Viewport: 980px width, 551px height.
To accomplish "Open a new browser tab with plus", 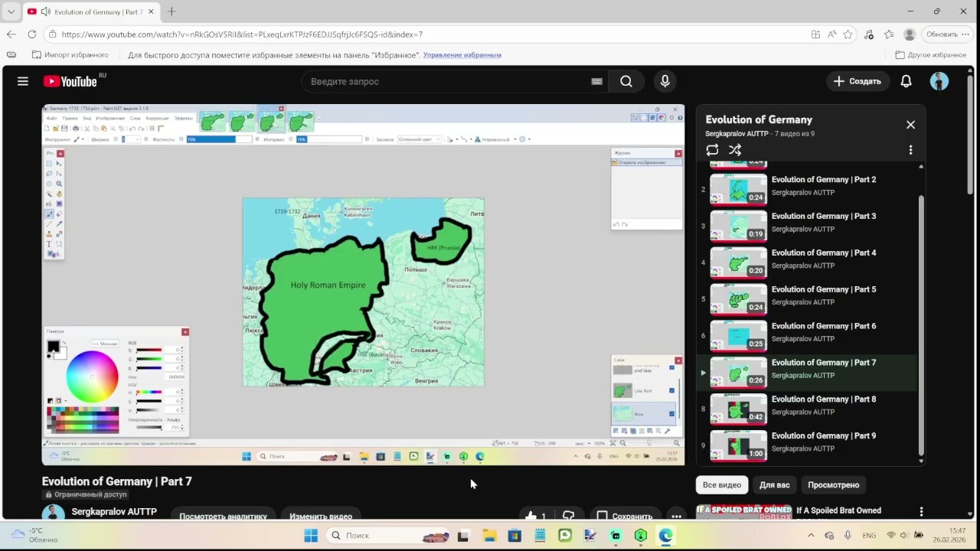I will coord(171,11).
